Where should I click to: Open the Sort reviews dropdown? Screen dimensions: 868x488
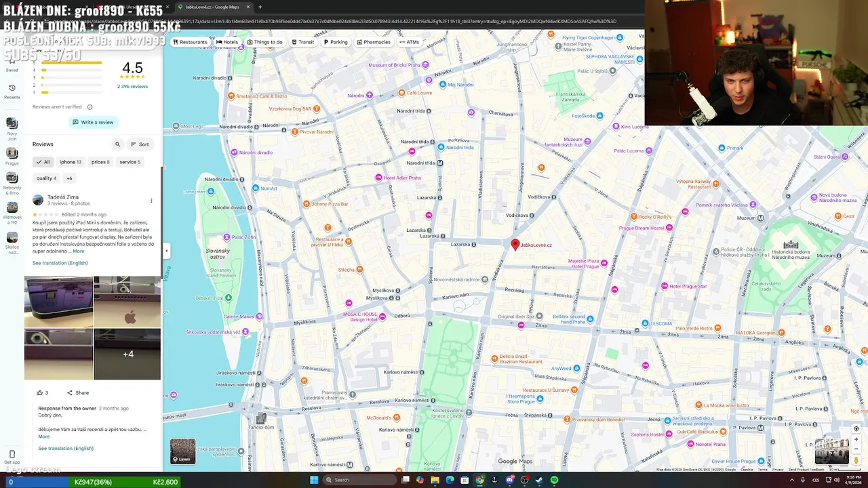140,144
